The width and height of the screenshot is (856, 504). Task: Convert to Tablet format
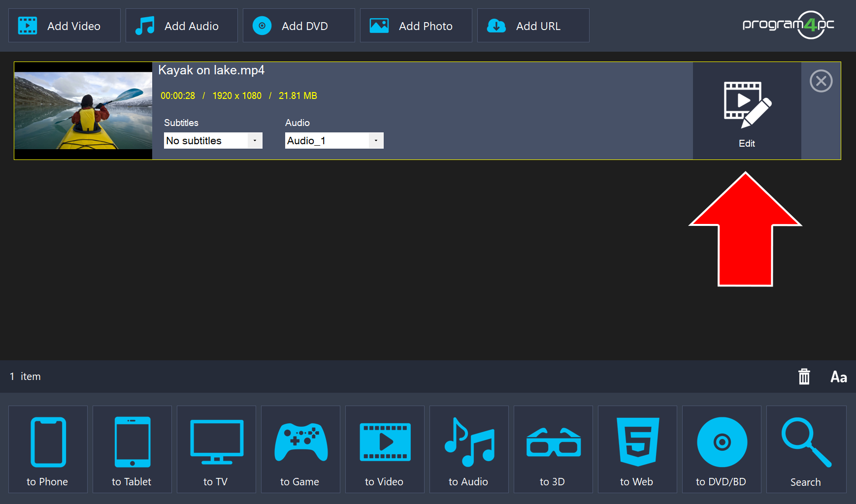coord(132,449)
